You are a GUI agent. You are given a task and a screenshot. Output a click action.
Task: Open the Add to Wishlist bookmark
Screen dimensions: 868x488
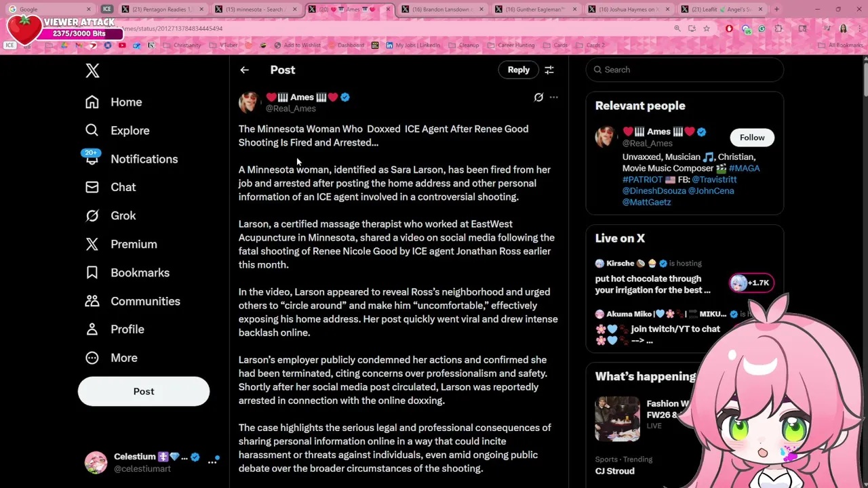pyautogui.click(x=298, y=45)
